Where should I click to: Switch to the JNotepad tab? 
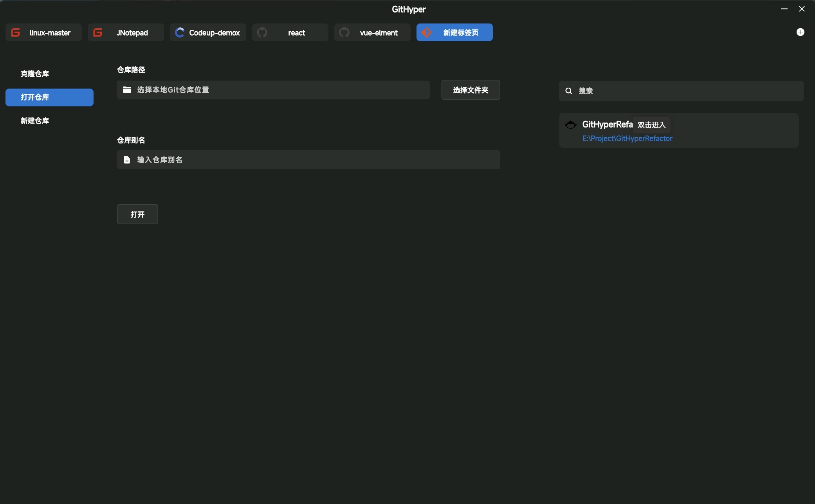126,32
